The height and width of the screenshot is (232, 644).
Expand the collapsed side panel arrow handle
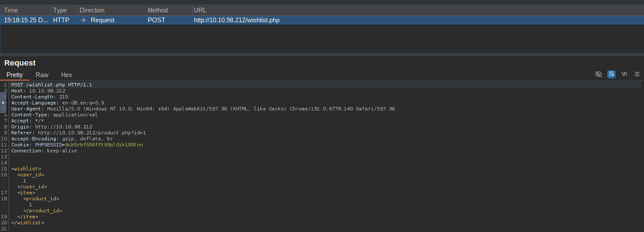coord(3,103)
